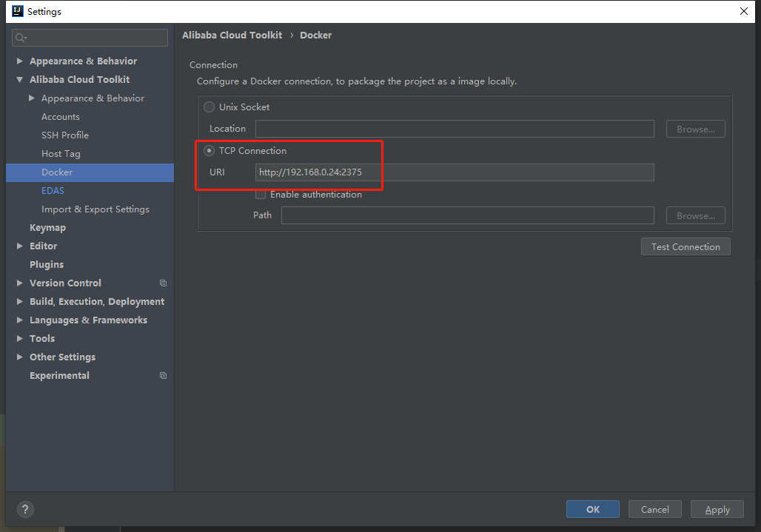Expand the Build, Execution, Deployment section

(x=19, y=301)
